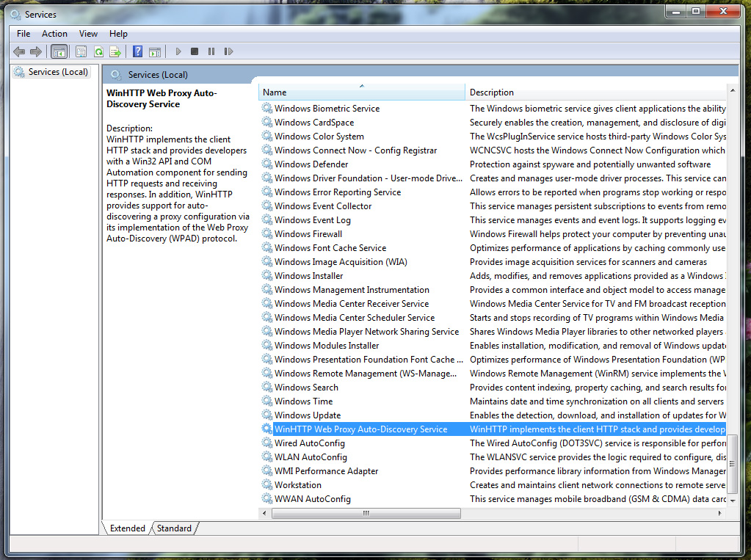
Task: Switch to the Extended tab
Action: [x=128, y=528]
